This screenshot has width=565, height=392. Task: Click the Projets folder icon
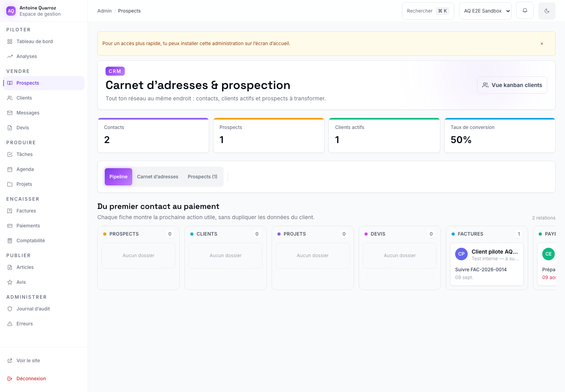(x=10, y=184)
